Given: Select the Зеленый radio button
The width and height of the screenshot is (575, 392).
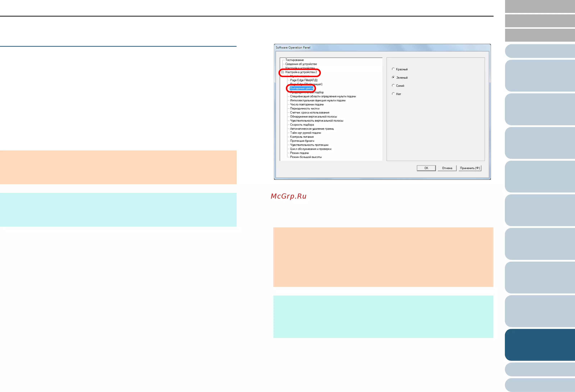Looking at the screenshot, I should tap(393, 77).
